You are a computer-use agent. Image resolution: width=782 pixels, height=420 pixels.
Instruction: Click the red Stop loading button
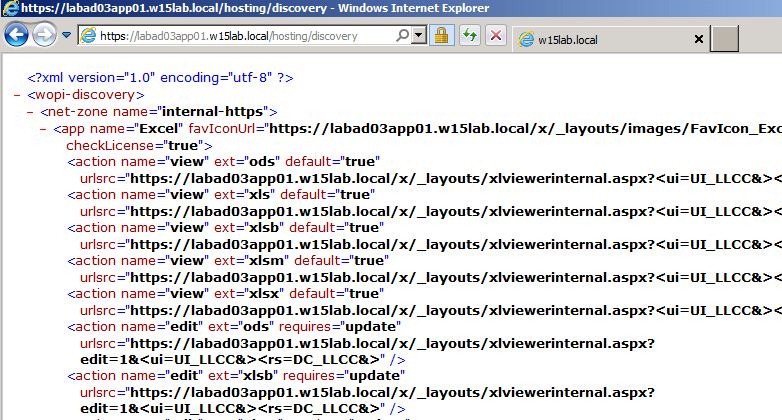point(496,35)
